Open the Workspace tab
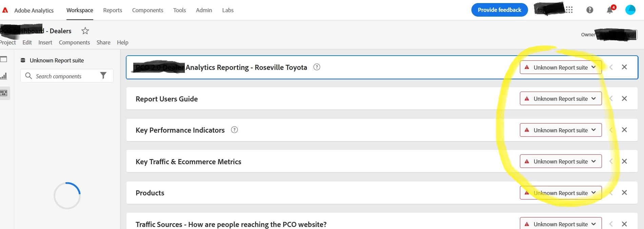Image resolution: width=644 pixels, height=229 pixels. (x=80, y=10)
